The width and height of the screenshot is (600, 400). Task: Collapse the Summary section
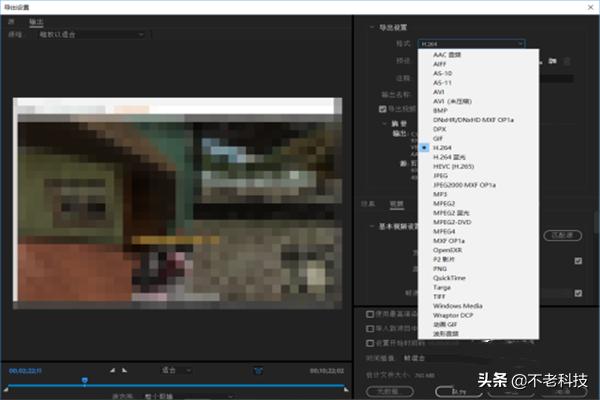384,123
